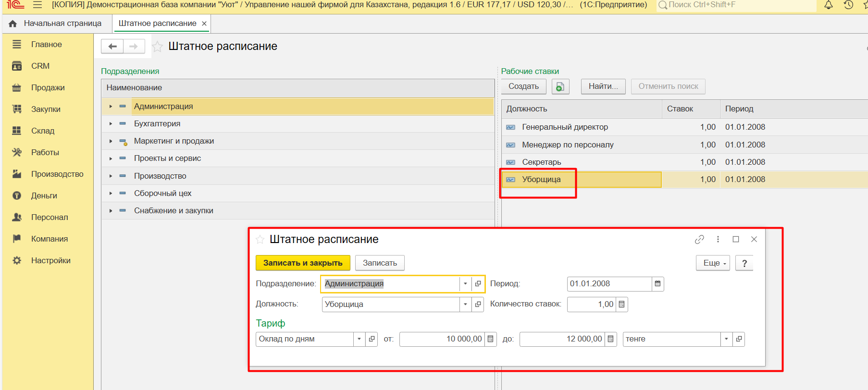Viewport: 868px width, 390px height.
Task: Click the copy work rate icon
Action: (560, 86)
